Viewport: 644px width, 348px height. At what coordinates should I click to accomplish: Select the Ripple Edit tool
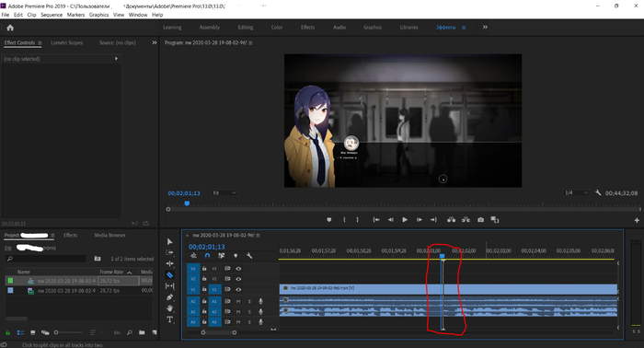[169, 264]
